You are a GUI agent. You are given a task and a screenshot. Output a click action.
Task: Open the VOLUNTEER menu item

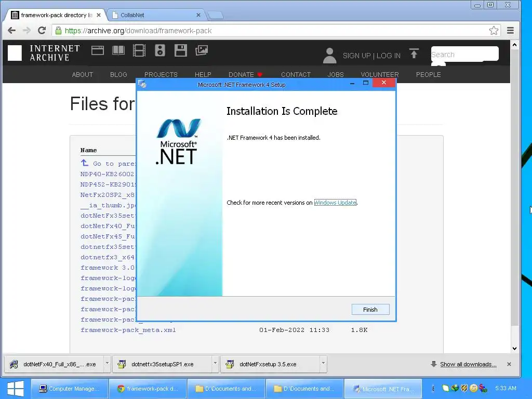[380, 75]
